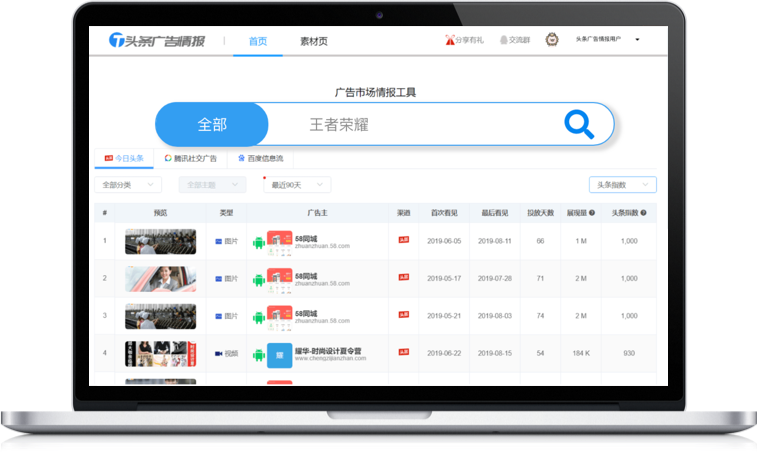This screenshot has width=757, height=452.
Task: Click the 头条 channel icon in row 1
Action: pos(404,240)
